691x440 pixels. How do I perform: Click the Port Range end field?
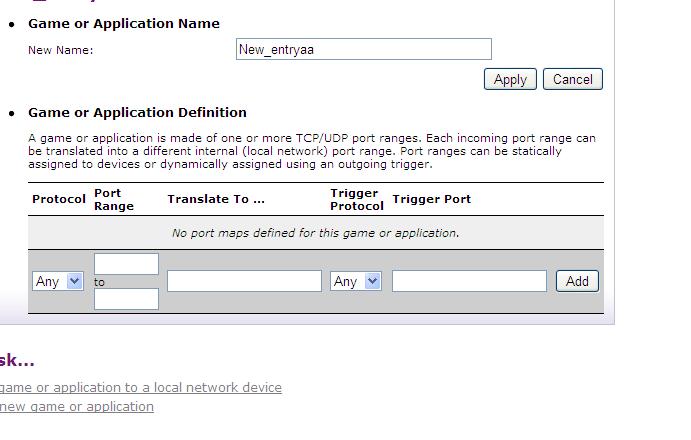click(126, 299)
